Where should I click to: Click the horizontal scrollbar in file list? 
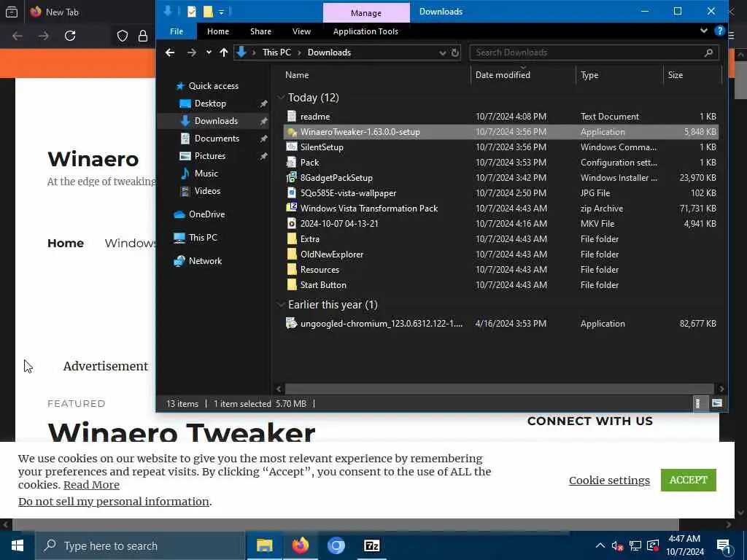pyautogui.click(x=499, y=389)
